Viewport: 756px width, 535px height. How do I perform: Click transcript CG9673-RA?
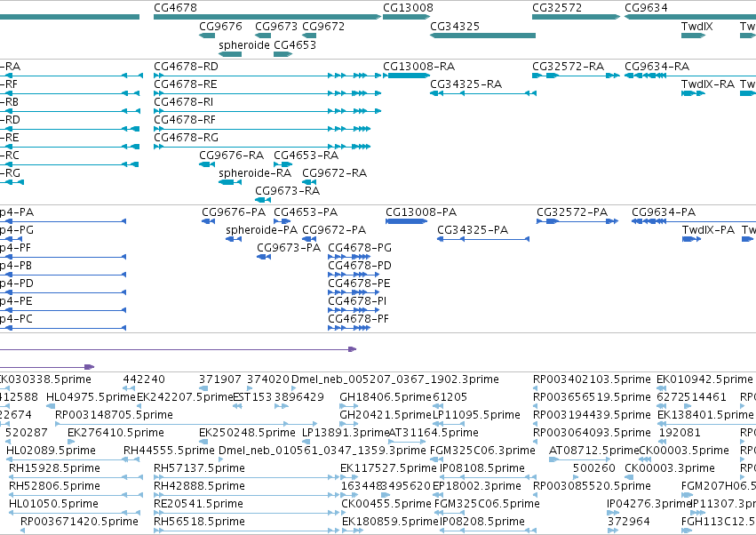(287, 191)
